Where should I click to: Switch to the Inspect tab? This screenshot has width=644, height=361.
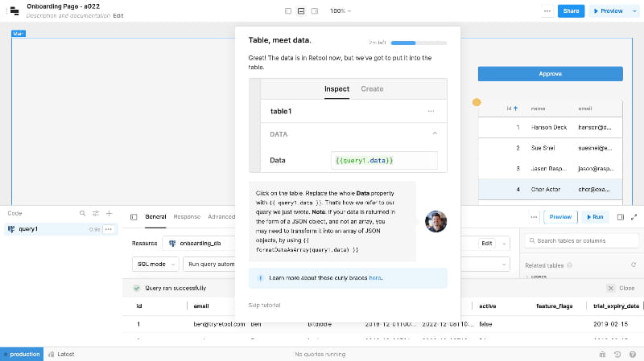coord(336,89)
